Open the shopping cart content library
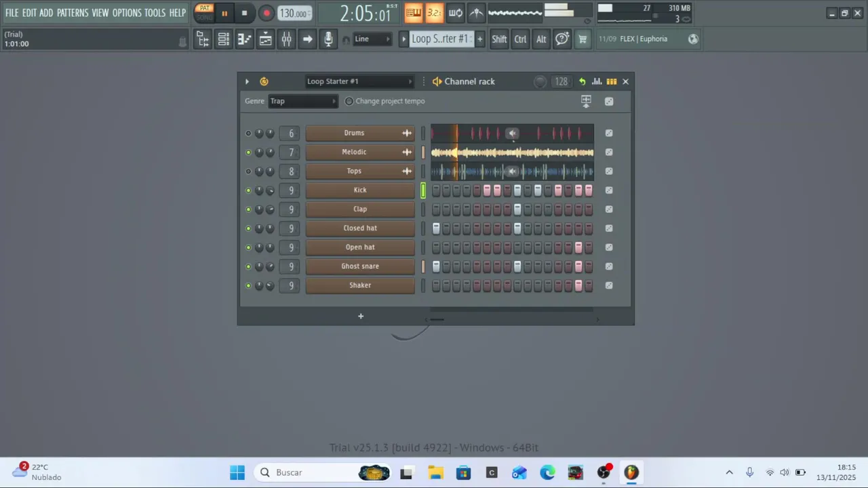The height and width of the screenshot is (488, 868). (583, 39)
